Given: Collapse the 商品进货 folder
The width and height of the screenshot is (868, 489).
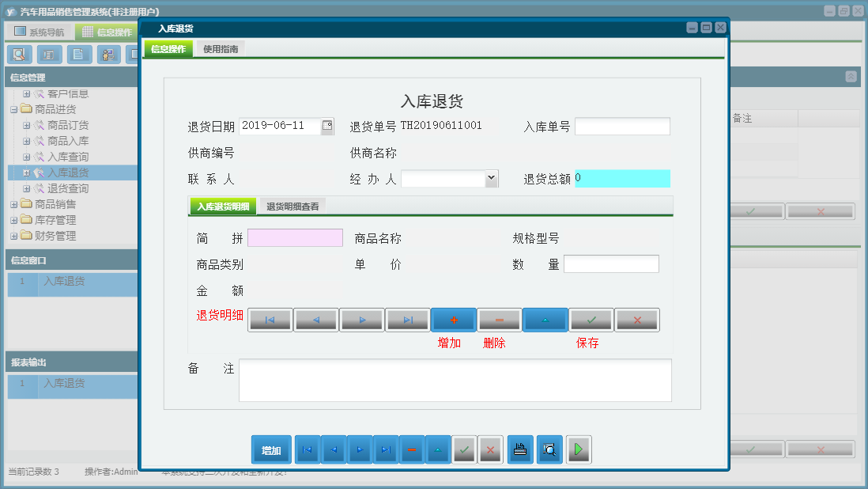Looking at the screenshot, I should click(x=14, y=110).
